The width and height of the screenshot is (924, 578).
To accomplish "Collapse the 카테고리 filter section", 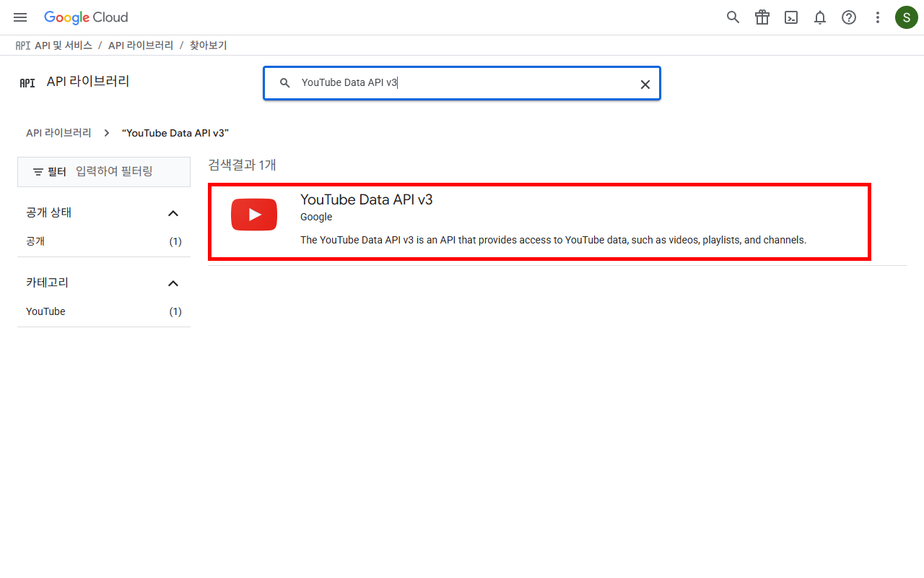I will 173,283.
